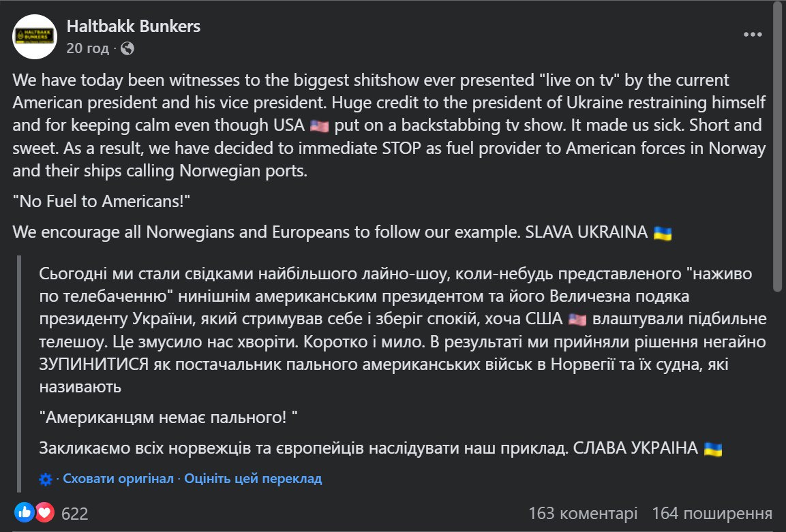
Task: Click the translation settings gear icon
Action: tap(46, 480)
